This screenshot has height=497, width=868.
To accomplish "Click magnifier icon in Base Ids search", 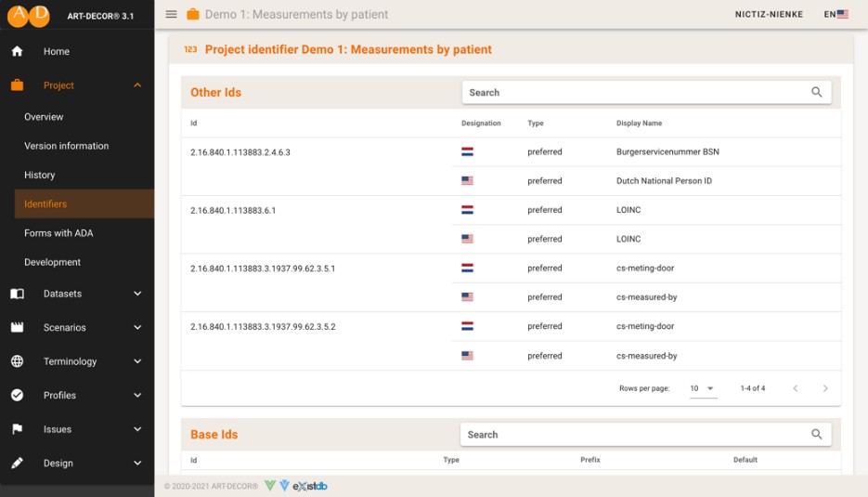I will [817, 434].
